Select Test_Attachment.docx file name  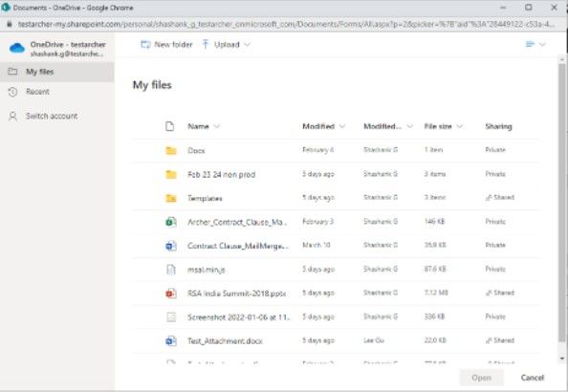(225, 341)
